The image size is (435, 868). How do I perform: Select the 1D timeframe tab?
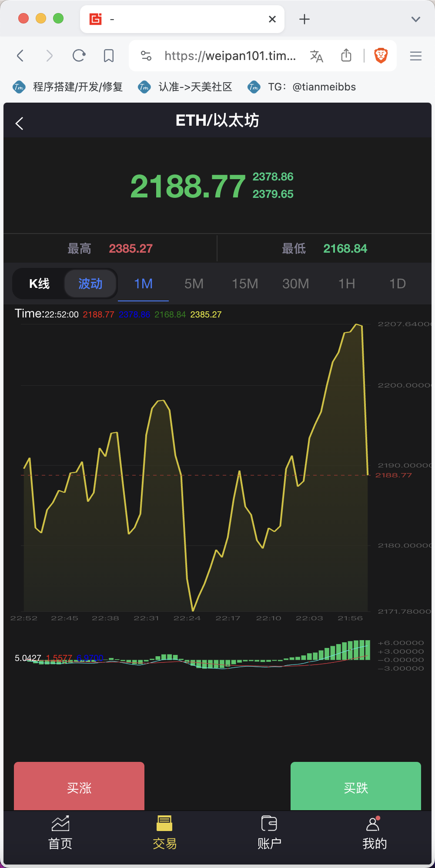pyautogui.click(x=398, y=284)
